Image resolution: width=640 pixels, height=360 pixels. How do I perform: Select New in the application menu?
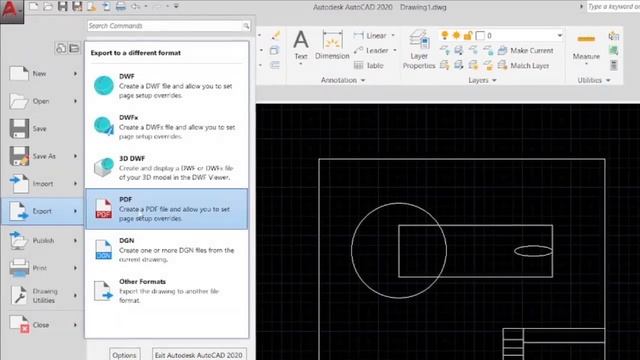click(42, 73)
